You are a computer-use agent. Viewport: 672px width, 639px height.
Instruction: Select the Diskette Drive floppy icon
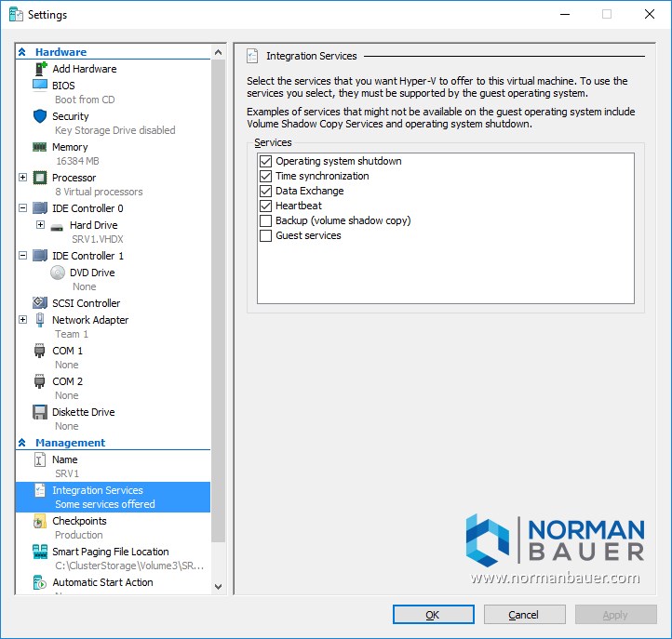coord(40,412)
